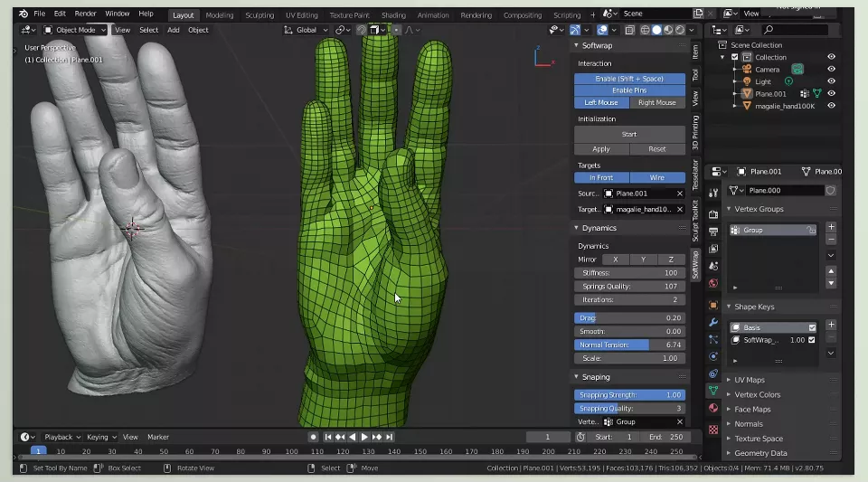Uncheck the Collection checkbox in outliner

coord(734,57)
